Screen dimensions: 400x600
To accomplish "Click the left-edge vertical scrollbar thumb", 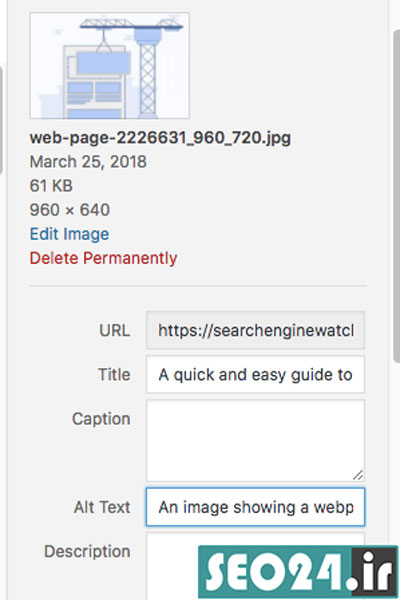I will 1,121.
